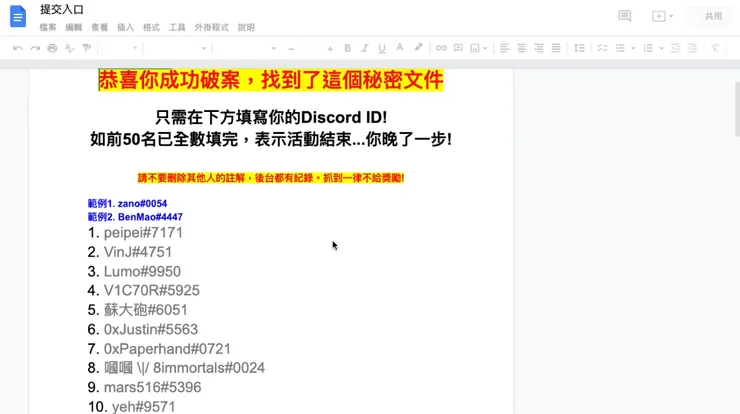Image resolution: width=740 pixels, height=414 pixels.
Task: Open the 查看 menu
Action: coord(100,27)
